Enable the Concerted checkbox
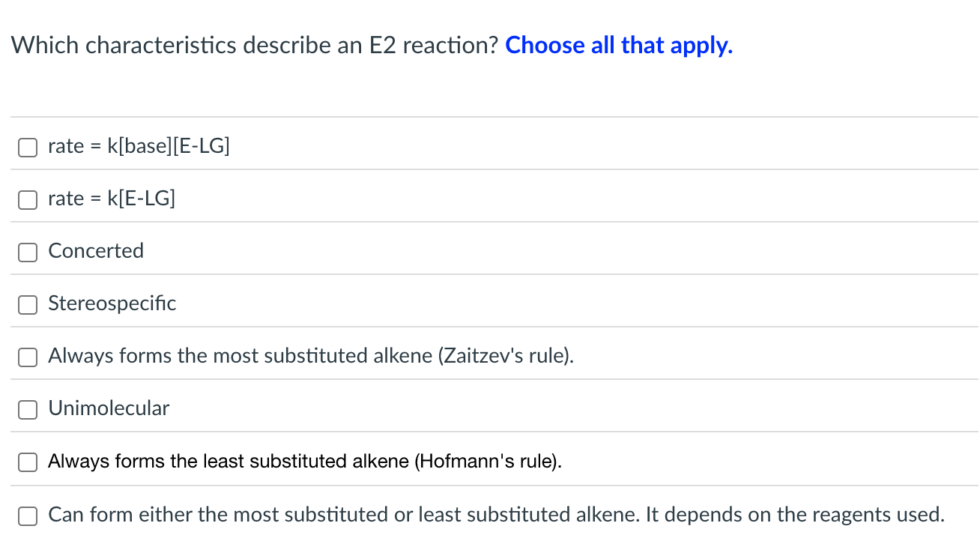The image size is (980, 547). [28, 252]
